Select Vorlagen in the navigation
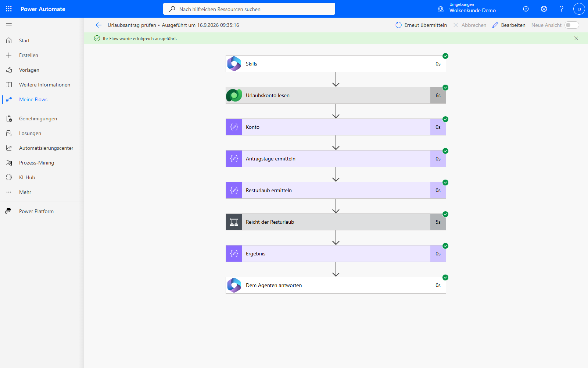Screen dimensions: 588x368 click(42, 70)
